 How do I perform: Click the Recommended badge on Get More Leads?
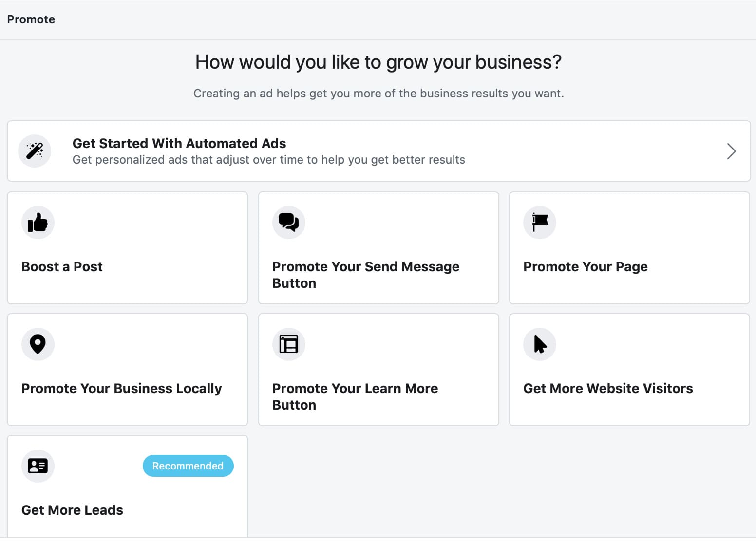point(188,466)
